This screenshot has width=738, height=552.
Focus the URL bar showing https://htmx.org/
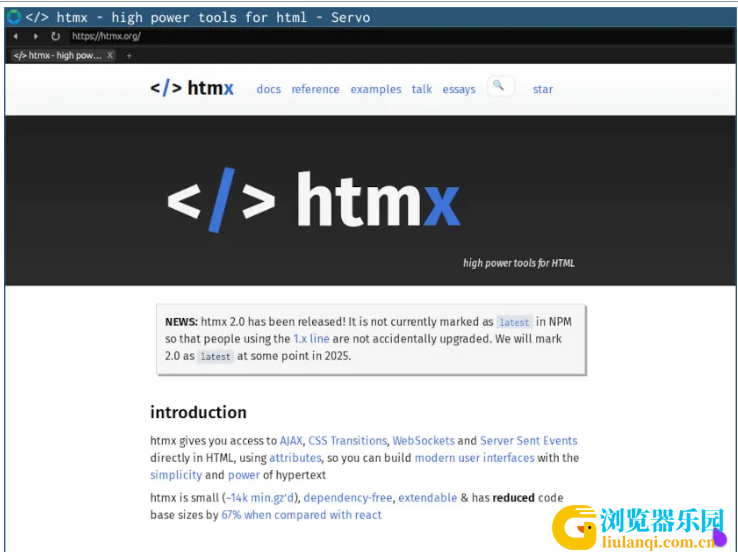click(x=401, y=36)
